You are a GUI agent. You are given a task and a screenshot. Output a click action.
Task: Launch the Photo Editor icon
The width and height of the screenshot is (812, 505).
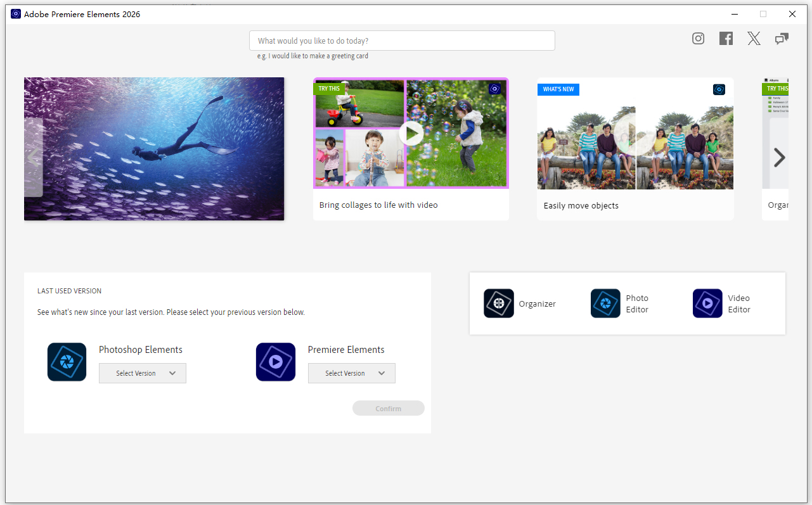(605, 304)
